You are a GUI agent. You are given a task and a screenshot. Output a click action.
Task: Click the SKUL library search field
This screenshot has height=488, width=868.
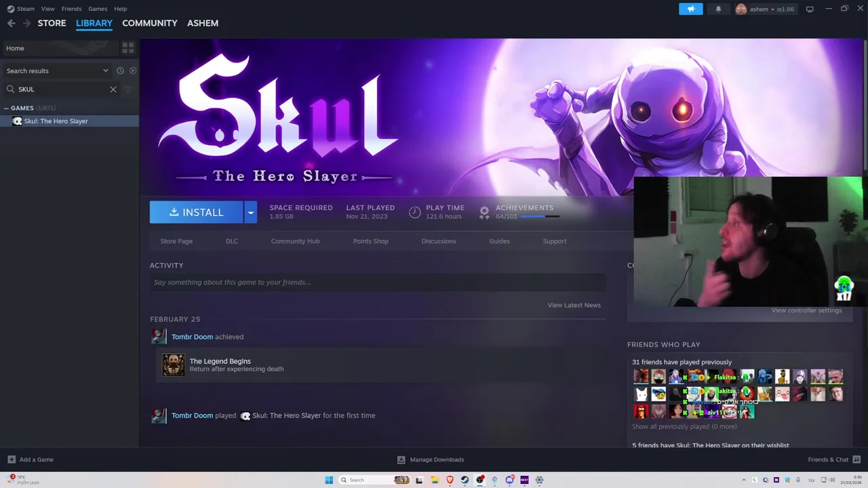pos(61,89)
